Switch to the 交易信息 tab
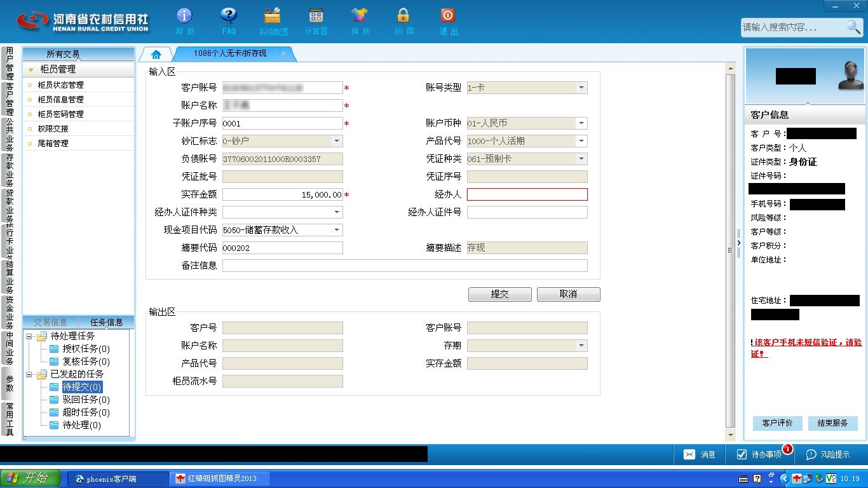The image size is (868, 488). 50,322
